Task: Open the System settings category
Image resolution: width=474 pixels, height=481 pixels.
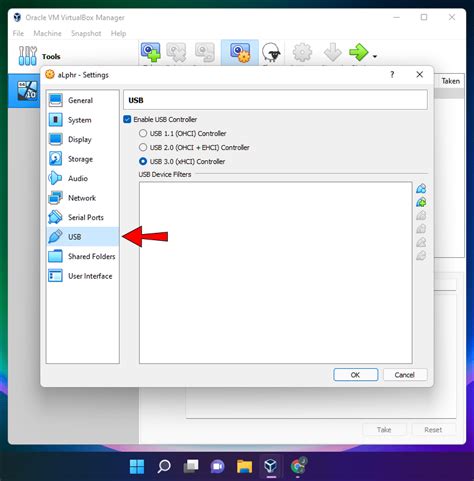Action: 82,120
